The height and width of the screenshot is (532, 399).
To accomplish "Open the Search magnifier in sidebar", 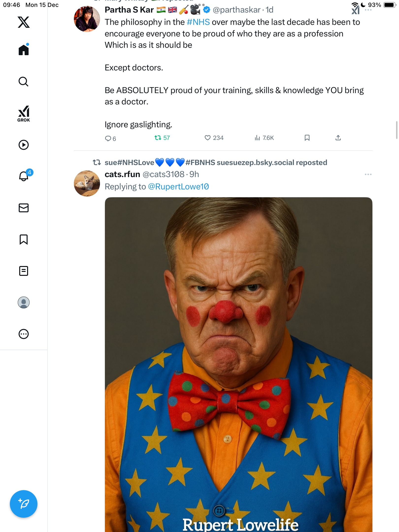I will pyautogui.click(x=24, y=82).
